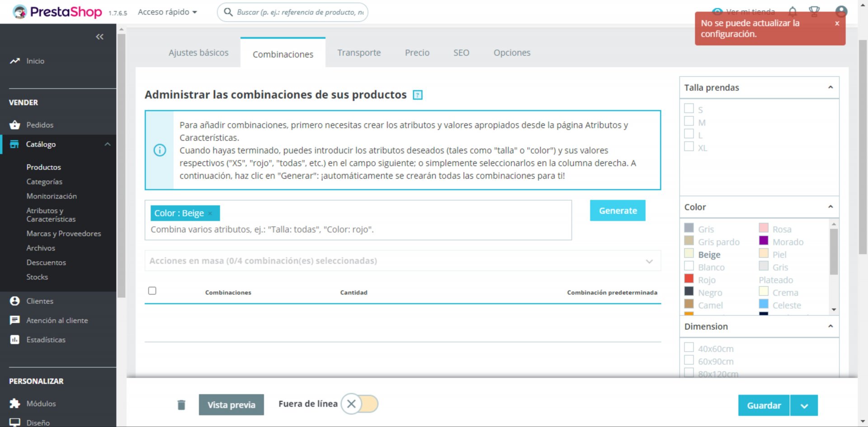Switch to Transporte tab

click(359, 52)
